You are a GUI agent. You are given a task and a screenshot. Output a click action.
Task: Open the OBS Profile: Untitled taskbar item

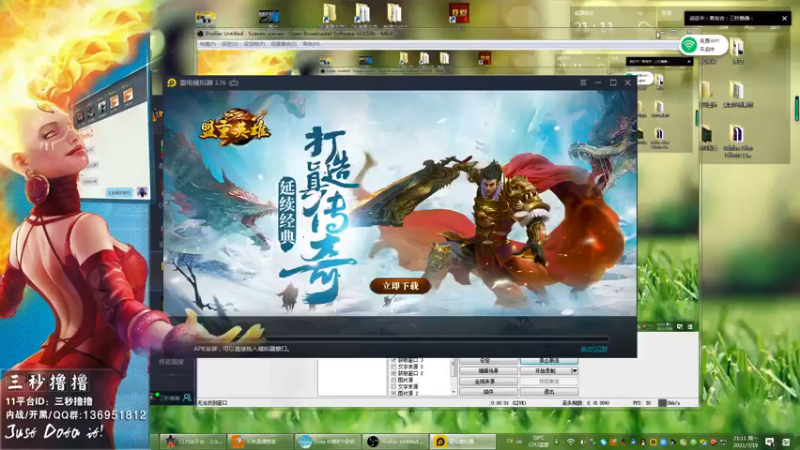tap(395, 441)
